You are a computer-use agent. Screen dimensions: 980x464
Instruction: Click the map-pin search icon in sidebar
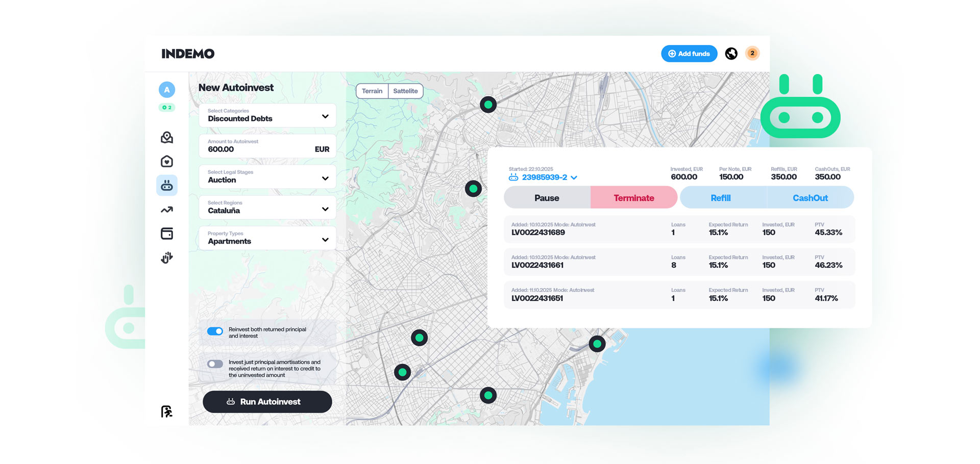click(x=167, y=138)
